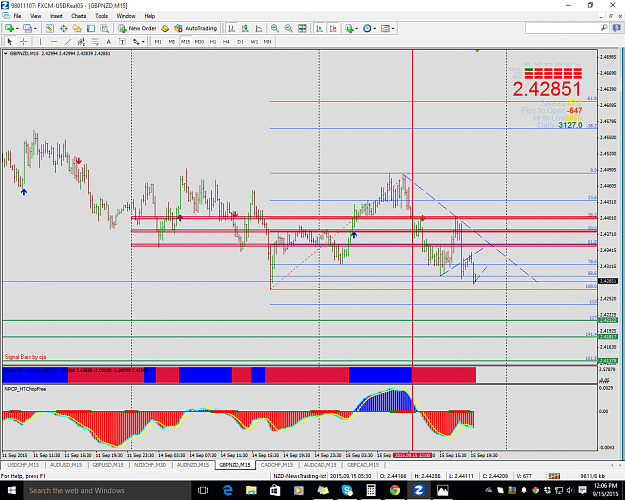The width and height of the screenshot is (625, 500).
Task: Click the search magnifier icon
Action: coord(604,28)
